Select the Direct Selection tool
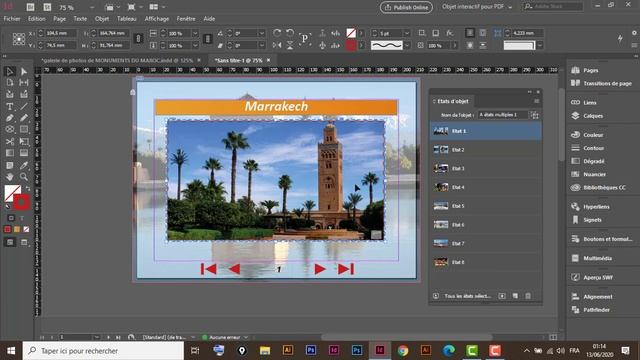 [24, 71]
